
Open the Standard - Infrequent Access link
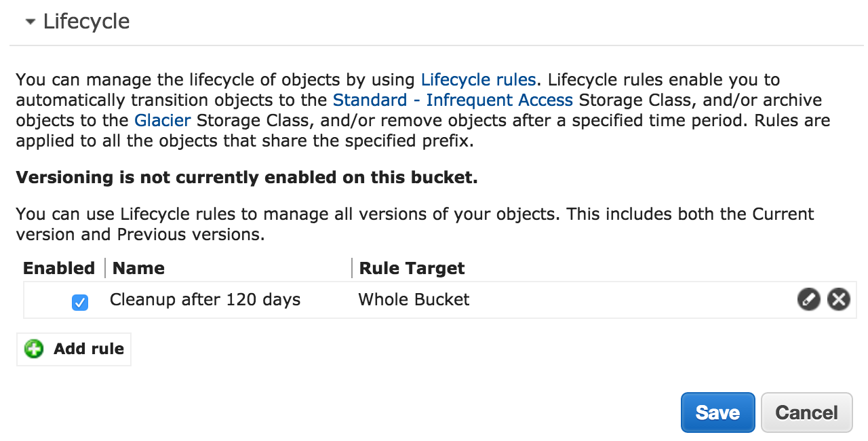[x=452, y=100]
